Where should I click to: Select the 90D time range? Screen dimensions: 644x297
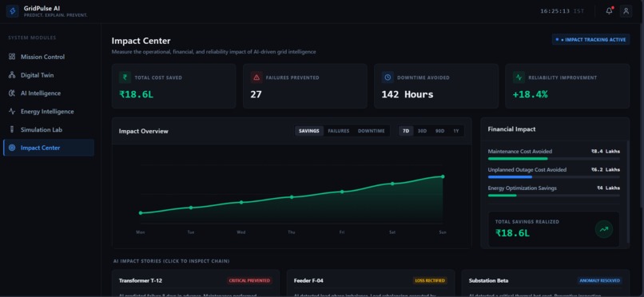pyautogui.click(x=440, y=131)
